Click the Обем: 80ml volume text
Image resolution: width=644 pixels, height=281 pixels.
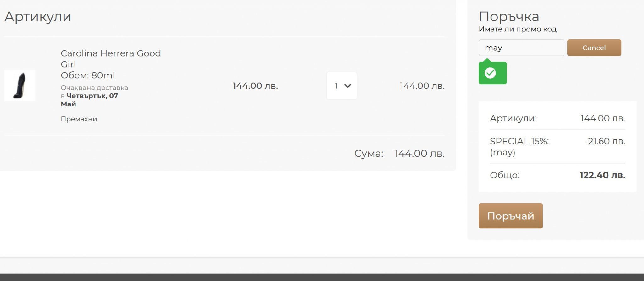point(88,75)
